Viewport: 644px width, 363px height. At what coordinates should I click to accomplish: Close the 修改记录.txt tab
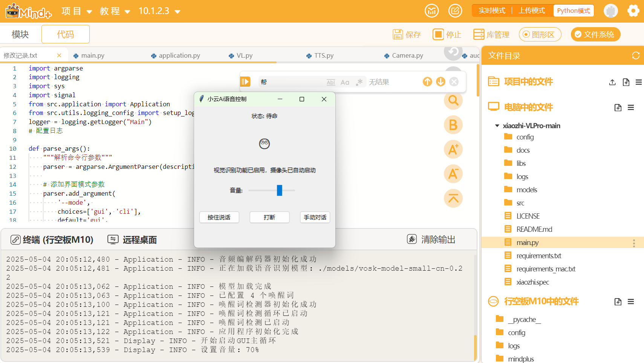pos(59,55)
